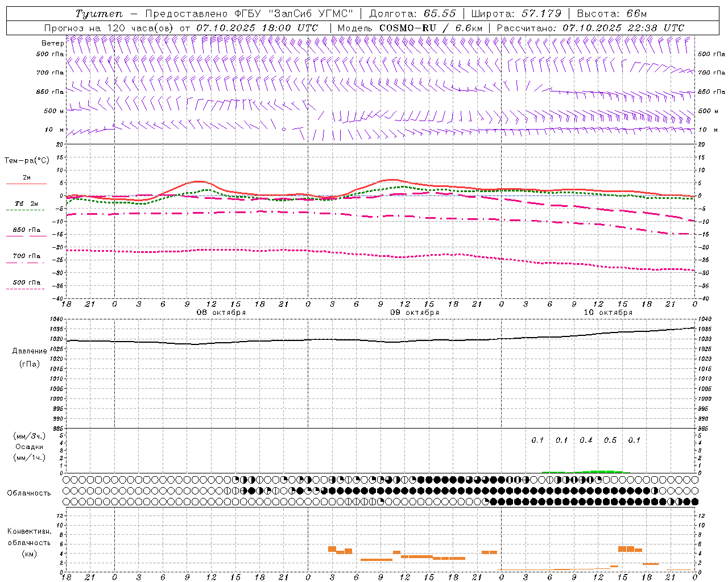
Task: Click the 'Высота: 66м' header value
Action: point(611,14)
